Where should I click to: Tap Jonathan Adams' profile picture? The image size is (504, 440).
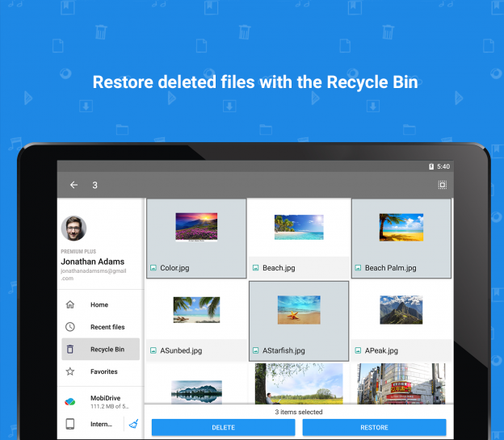tap(73, 228)
